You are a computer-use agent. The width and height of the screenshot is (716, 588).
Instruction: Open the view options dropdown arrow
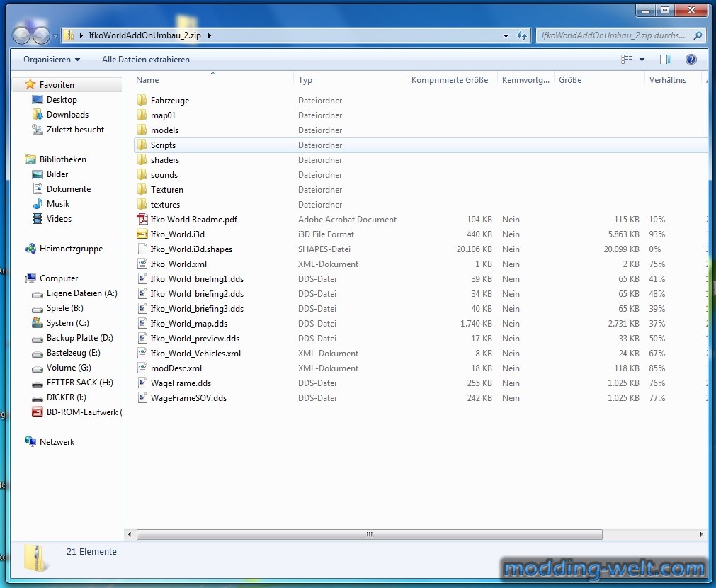point(642,60)
